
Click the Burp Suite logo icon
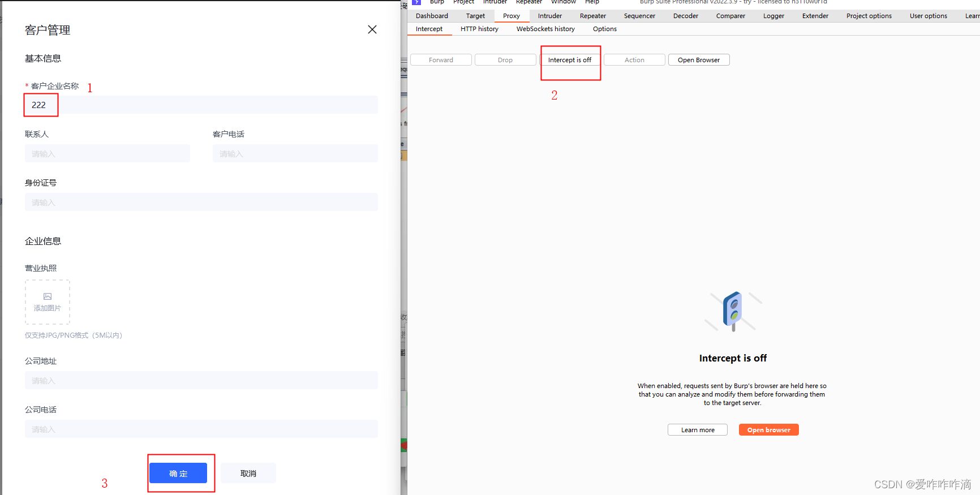417,2
